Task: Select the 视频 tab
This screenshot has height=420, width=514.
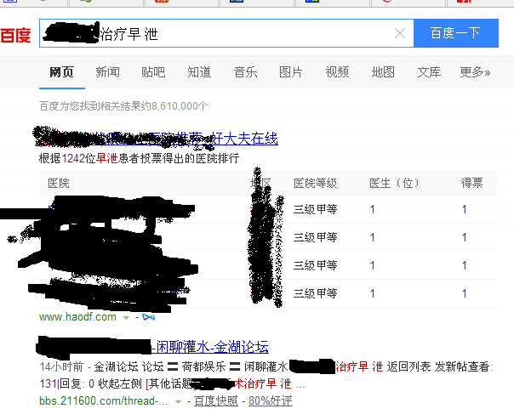Action: pos(337,72)
